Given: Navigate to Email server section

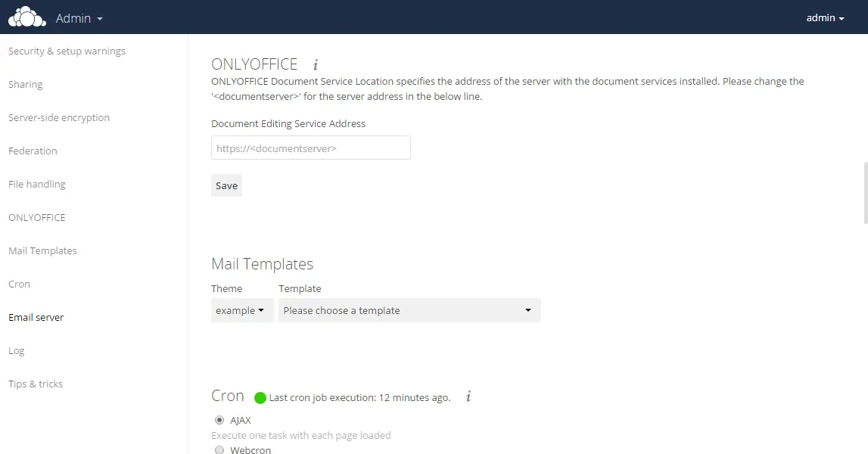Looking at the screenshot, I should coord(36,317).
